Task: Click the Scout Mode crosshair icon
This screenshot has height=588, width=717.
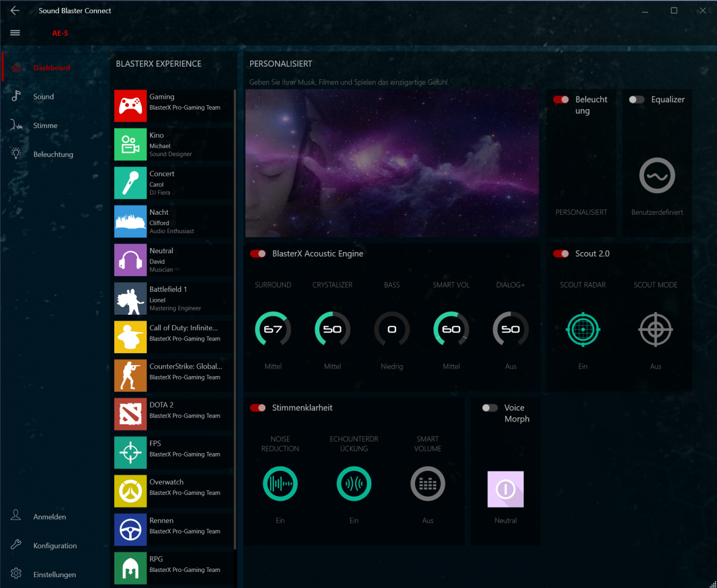Action: (656, 330)
